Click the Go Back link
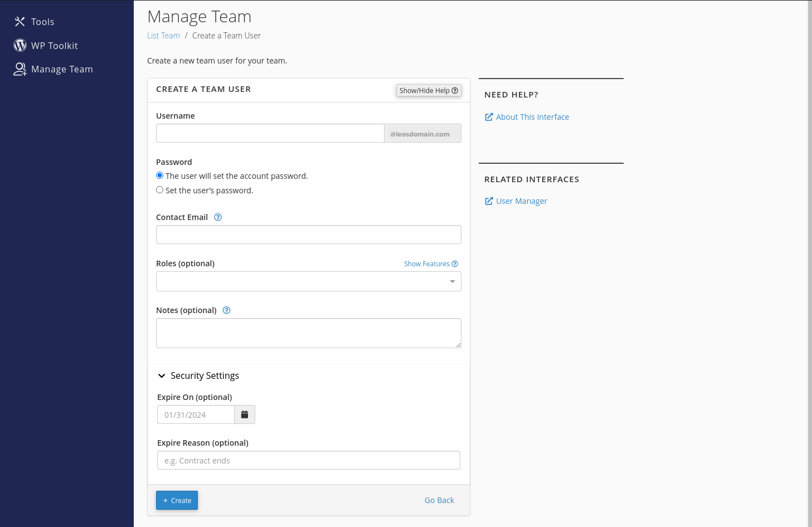 [439, 500]
